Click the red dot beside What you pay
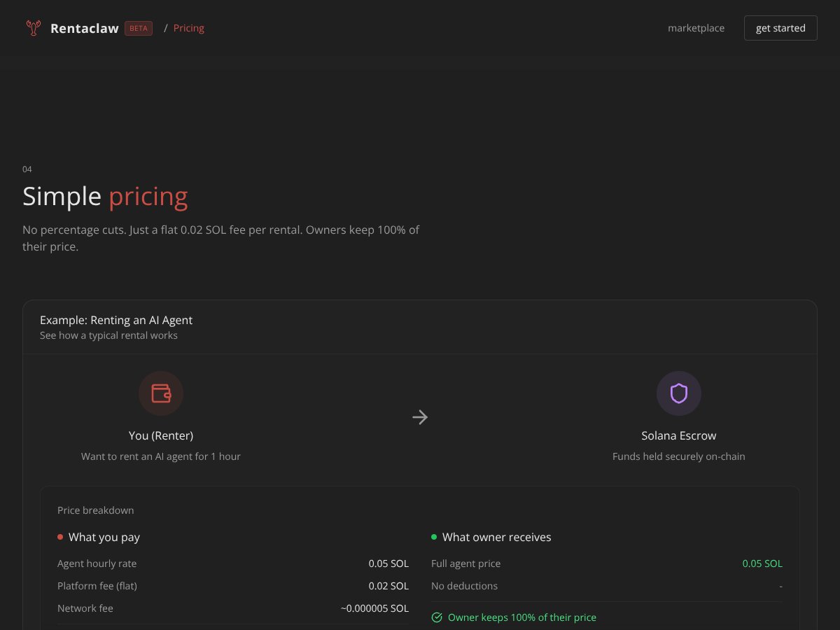Screen dimensions: 840x630 pyautogui.click(x=59, y=537)
